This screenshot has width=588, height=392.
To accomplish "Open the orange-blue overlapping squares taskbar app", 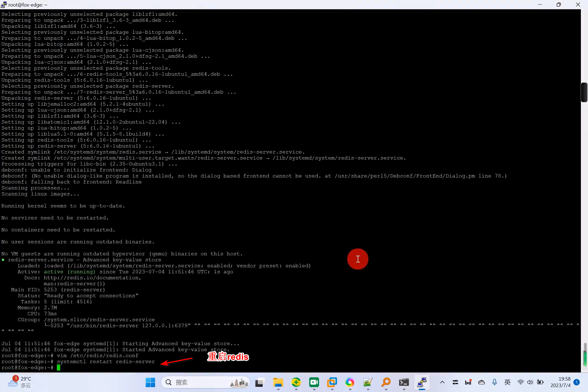I will coord(332,382).
